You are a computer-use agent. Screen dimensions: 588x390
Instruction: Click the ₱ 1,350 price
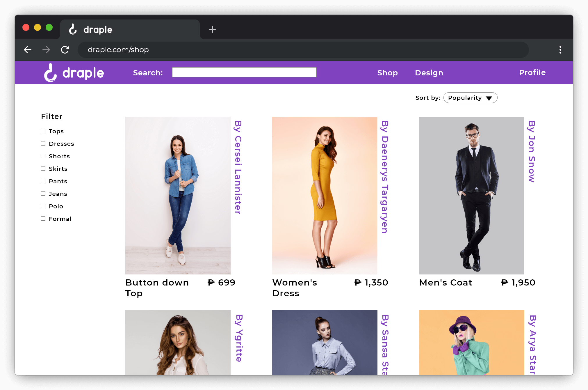(x=371, y=283)
